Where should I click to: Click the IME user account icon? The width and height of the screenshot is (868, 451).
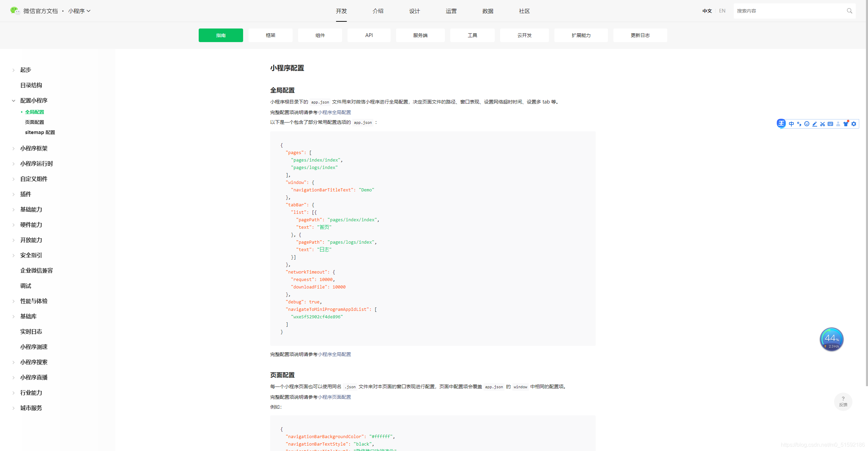[x=838, y=124]
